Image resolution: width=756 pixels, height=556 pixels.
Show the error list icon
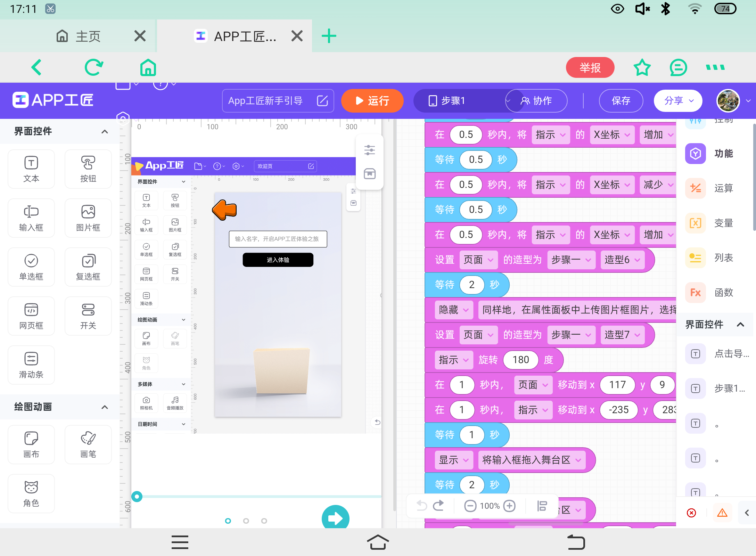coord(691,513)
